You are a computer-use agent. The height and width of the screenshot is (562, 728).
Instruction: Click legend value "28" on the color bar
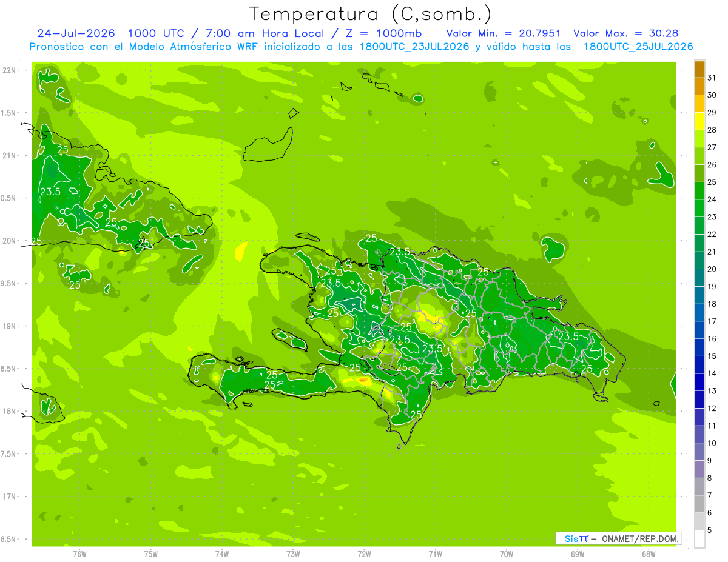click(712, 130)
